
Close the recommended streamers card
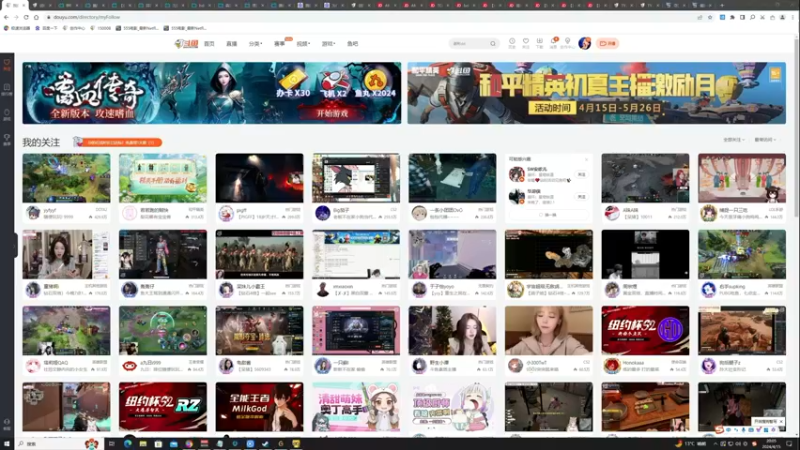586,159
